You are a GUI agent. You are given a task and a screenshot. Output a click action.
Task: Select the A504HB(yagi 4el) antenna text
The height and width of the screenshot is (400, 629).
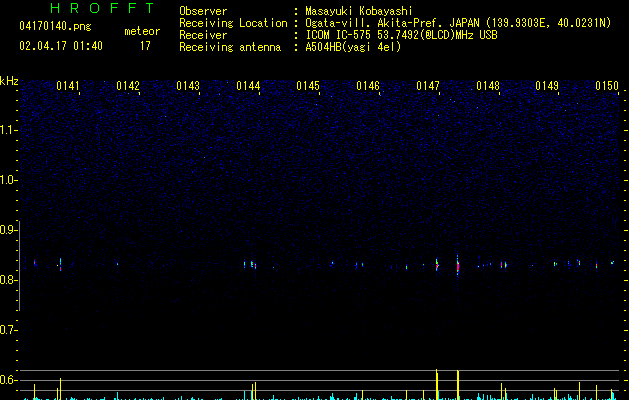coord(353,47)
